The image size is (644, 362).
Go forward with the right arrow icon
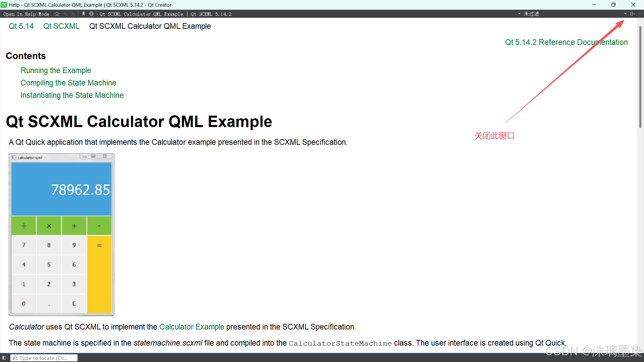[73, 14]
